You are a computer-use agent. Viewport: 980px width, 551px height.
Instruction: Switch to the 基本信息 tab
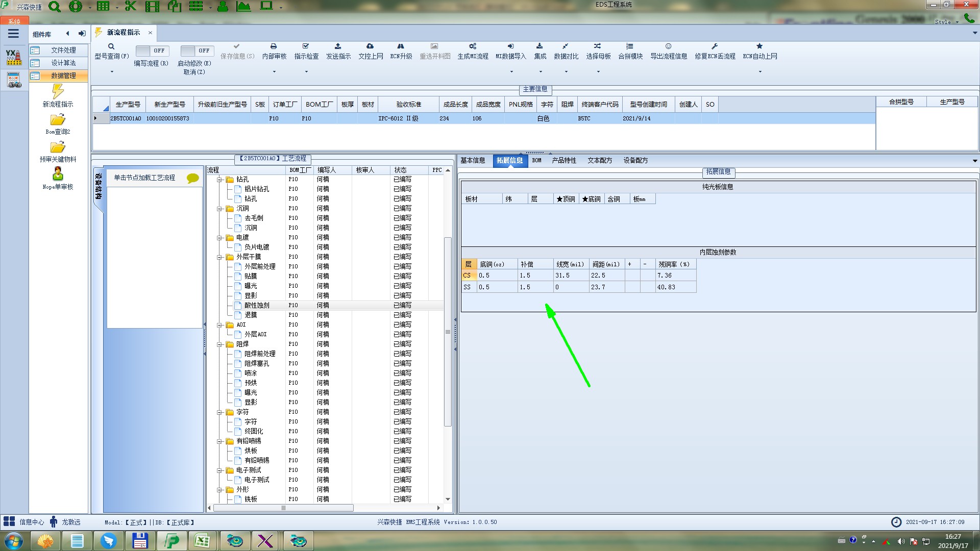[473, 160]
